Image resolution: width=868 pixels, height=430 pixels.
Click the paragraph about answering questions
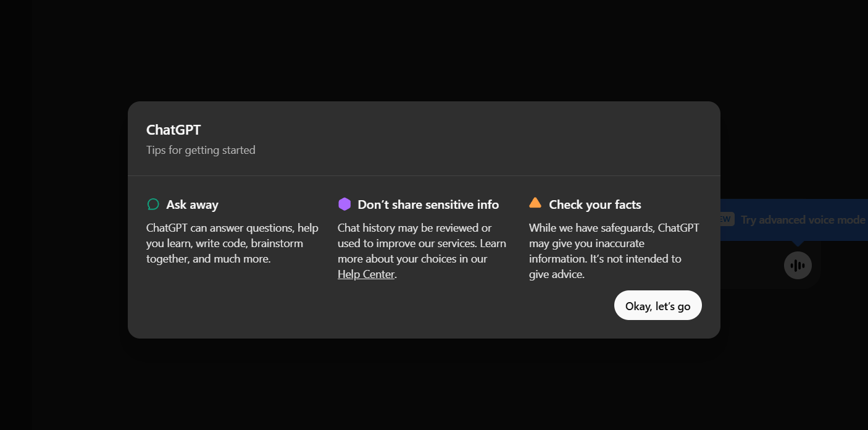click(232, 243)
